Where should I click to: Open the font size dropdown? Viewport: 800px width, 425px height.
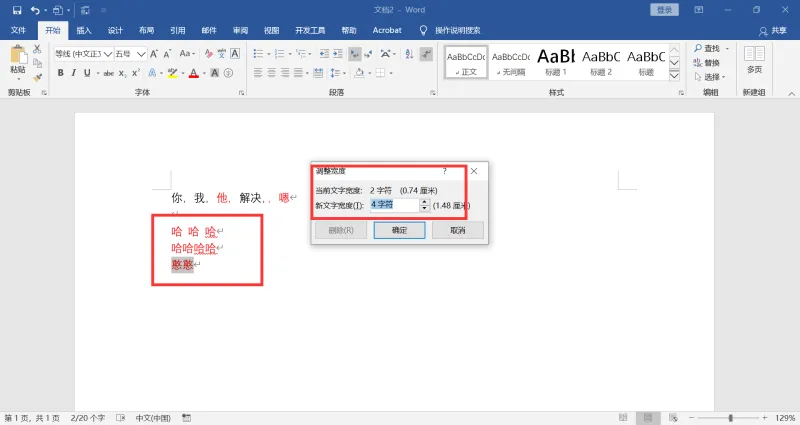click(141, 54)
